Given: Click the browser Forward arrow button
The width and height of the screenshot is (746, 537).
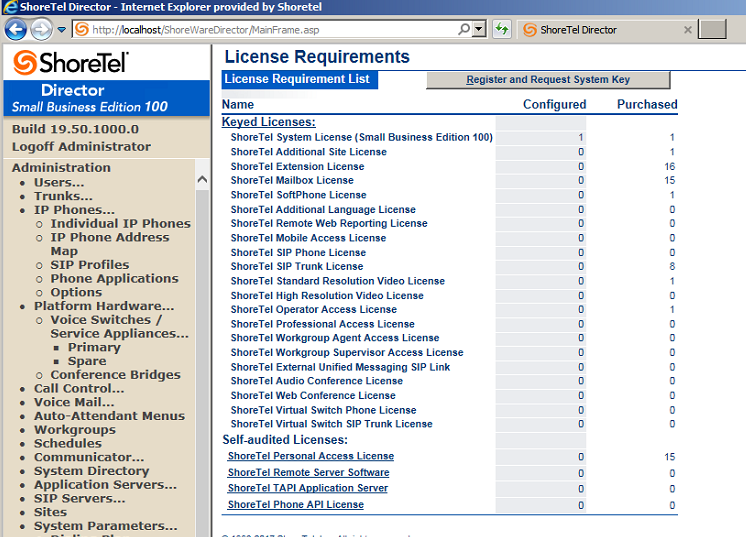Looking at the screenshot, I should 41,30.
